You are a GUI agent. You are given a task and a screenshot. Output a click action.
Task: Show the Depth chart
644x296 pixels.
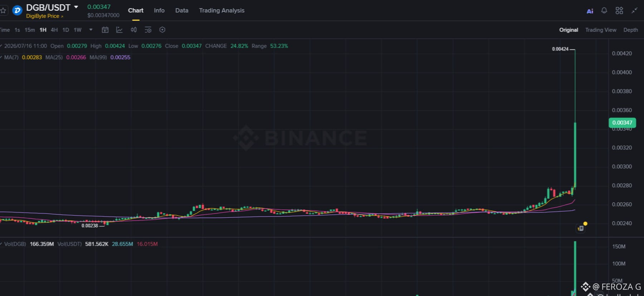coord(630,30)
